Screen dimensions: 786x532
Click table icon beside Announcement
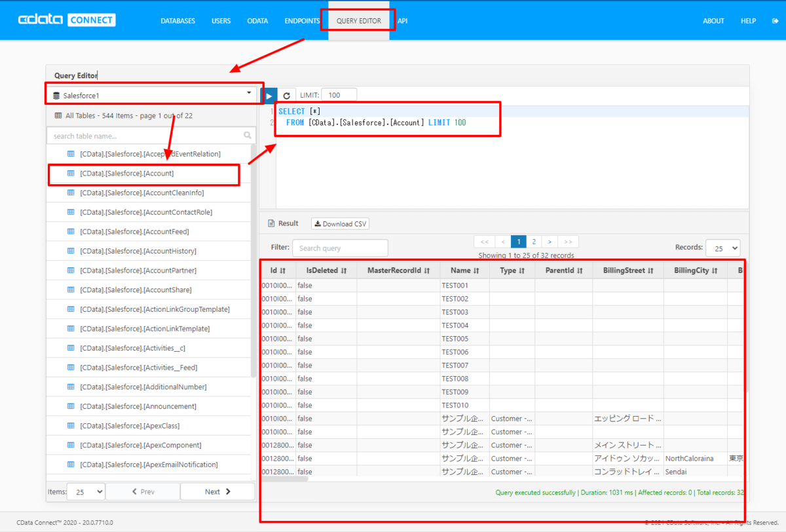(71, 406)
